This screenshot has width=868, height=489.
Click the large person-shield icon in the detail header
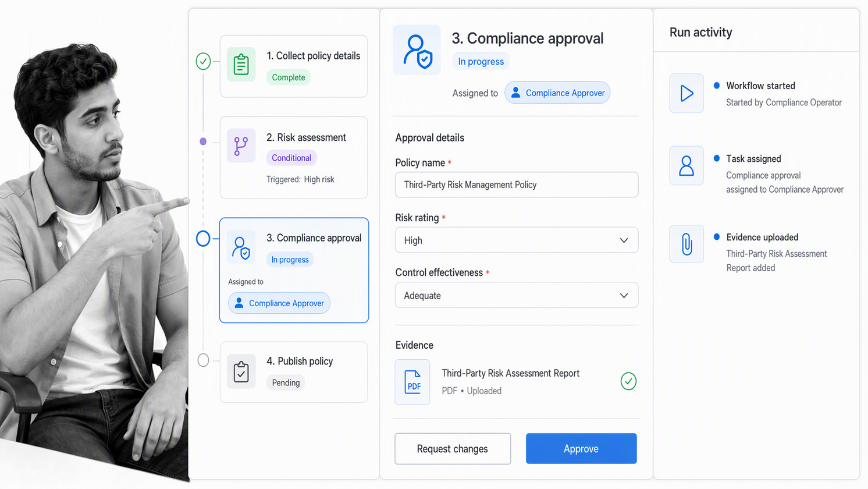click(x=417, y=50)
